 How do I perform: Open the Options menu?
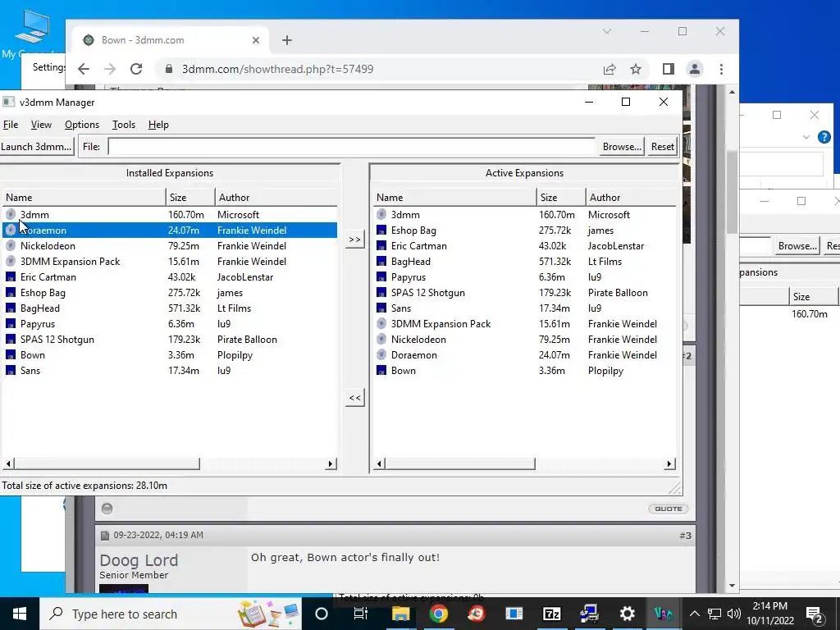(82, 125)
